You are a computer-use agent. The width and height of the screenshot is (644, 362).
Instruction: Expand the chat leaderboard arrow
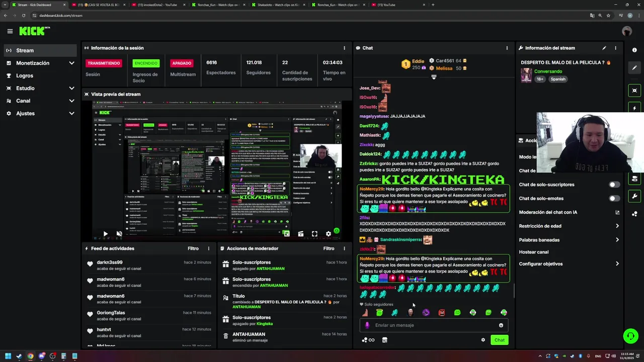click(x=434, y=77)
